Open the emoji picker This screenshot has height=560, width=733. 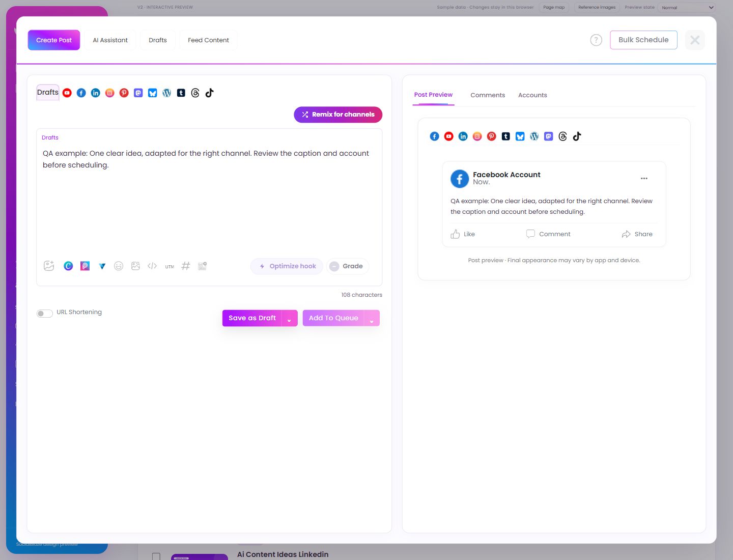click(x=119, y=266)
